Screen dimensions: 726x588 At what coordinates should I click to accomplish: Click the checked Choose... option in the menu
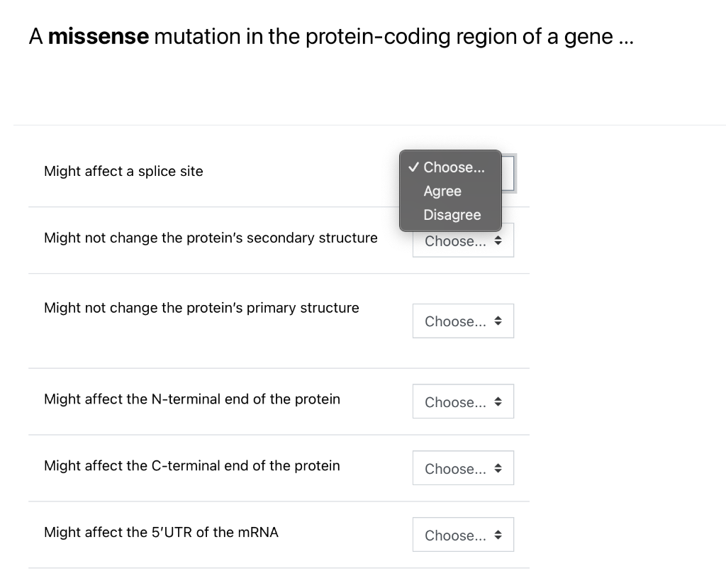click(x=453, y=167)
